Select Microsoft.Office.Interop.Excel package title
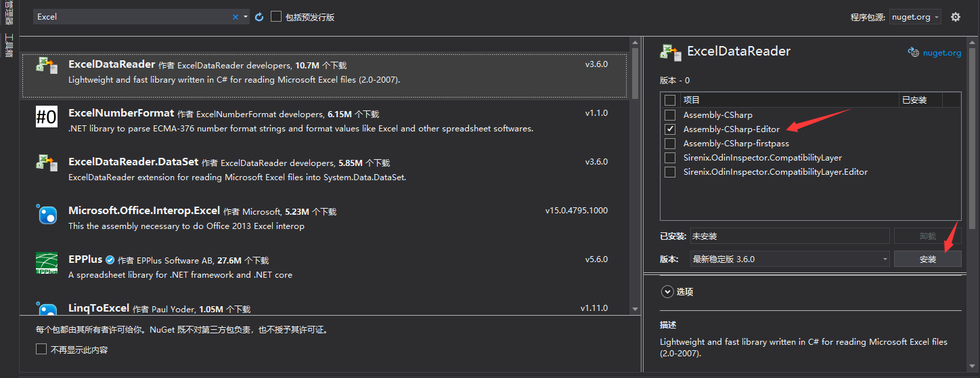The width and height of the screenshot is (980, 378). [144, 211]
